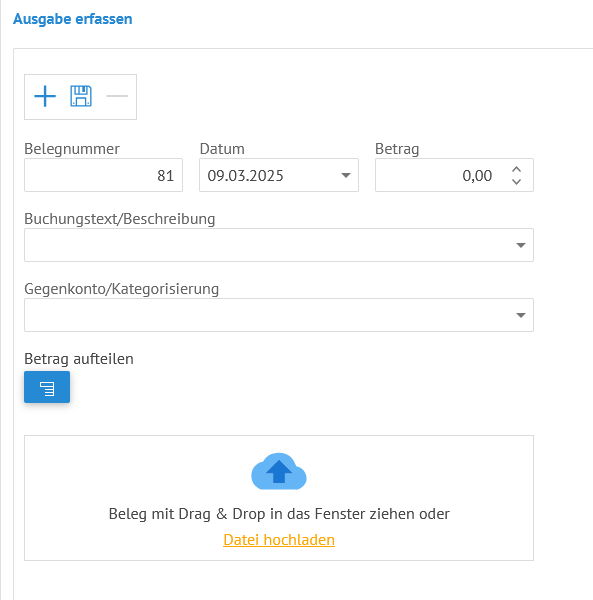Open the Datum date picker dropdown arrow
The width and height of the screenshot is (593, 600).
coord(346,175)
